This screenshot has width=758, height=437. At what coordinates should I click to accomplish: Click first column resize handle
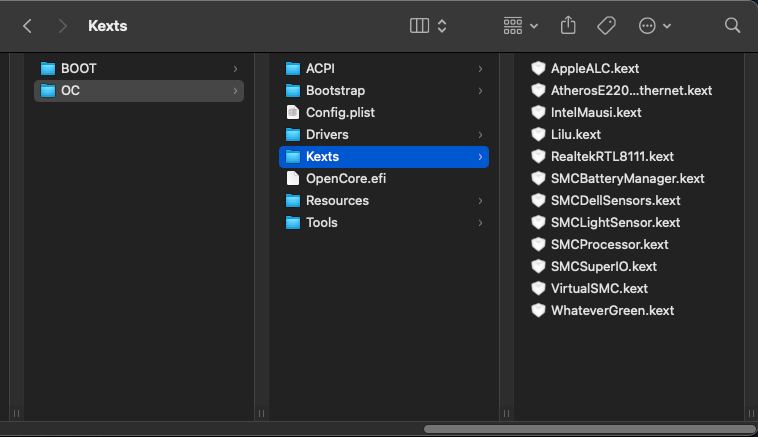tap(16, 413)
